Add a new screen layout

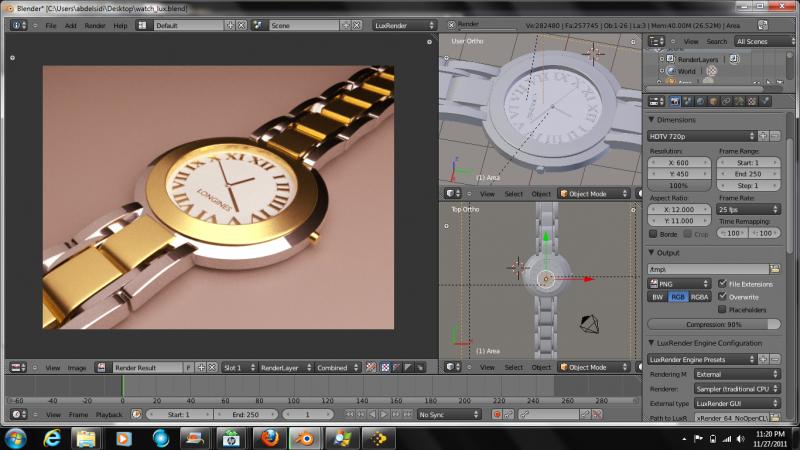pyautogui.click(x=230, y=25)
